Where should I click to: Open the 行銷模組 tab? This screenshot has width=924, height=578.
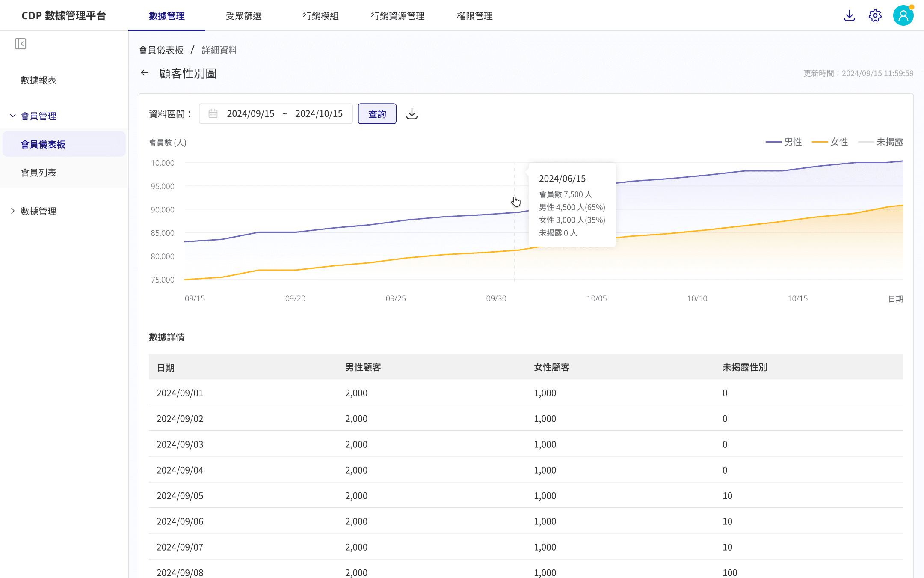tap(321, 16)
